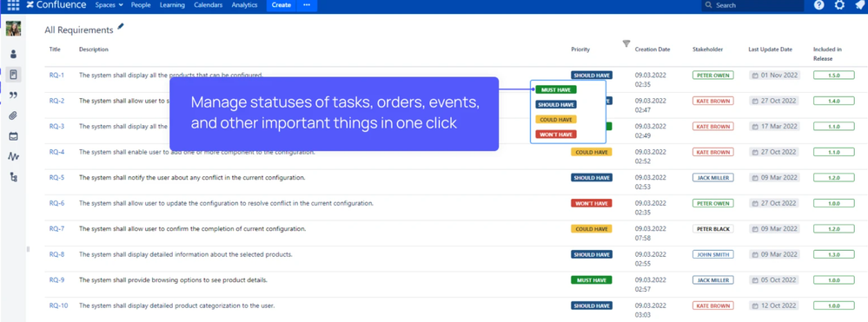The width and height of the screenshot is (868, 322).
Task: Open the RQ-4 requirement link
Action: click(56, 152)
